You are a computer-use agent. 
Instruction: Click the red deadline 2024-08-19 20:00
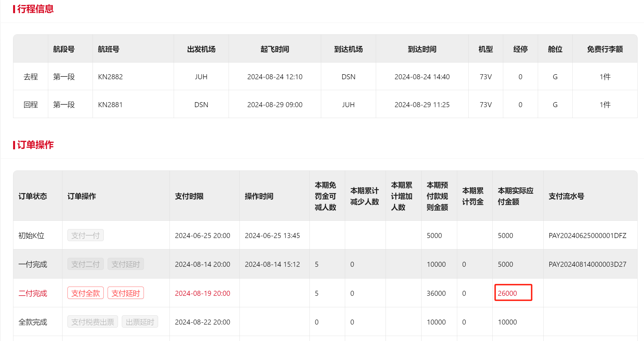[x=202, y=293]
